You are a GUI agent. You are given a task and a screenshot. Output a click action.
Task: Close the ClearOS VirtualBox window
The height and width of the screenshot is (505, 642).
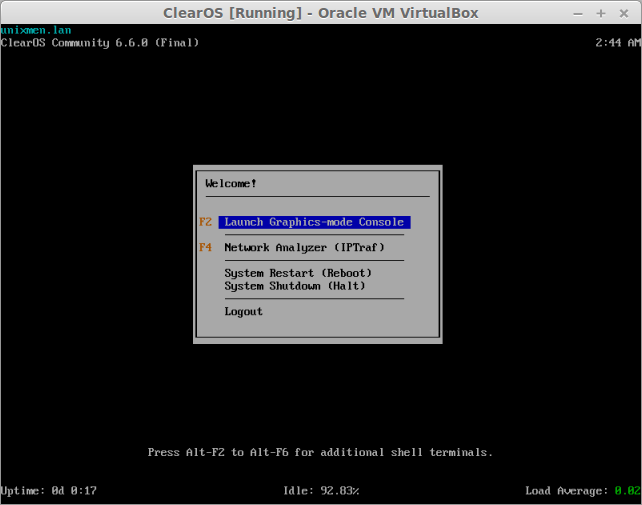tap(624, 14)
